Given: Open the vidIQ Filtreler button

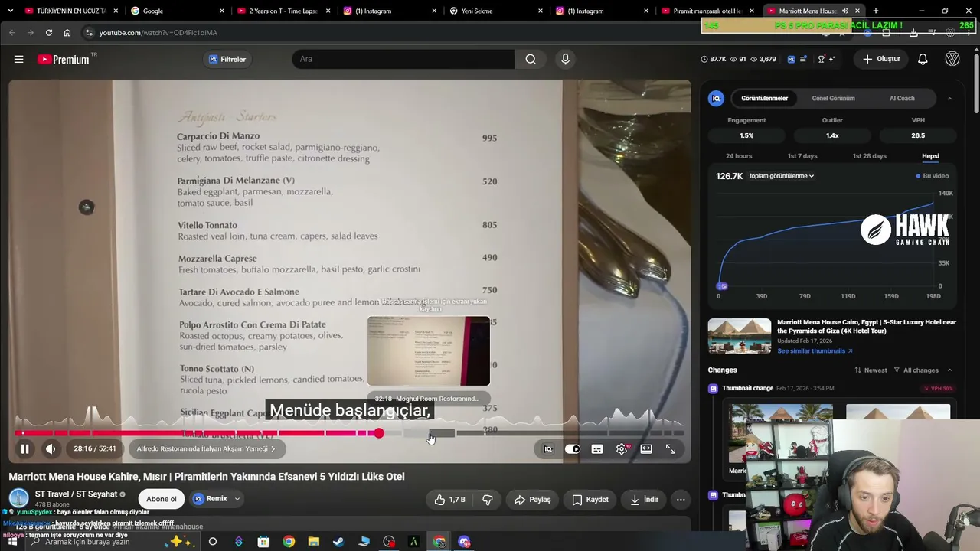Looking at the screenshot, I should pyautogui.click(x=227, y=59).
